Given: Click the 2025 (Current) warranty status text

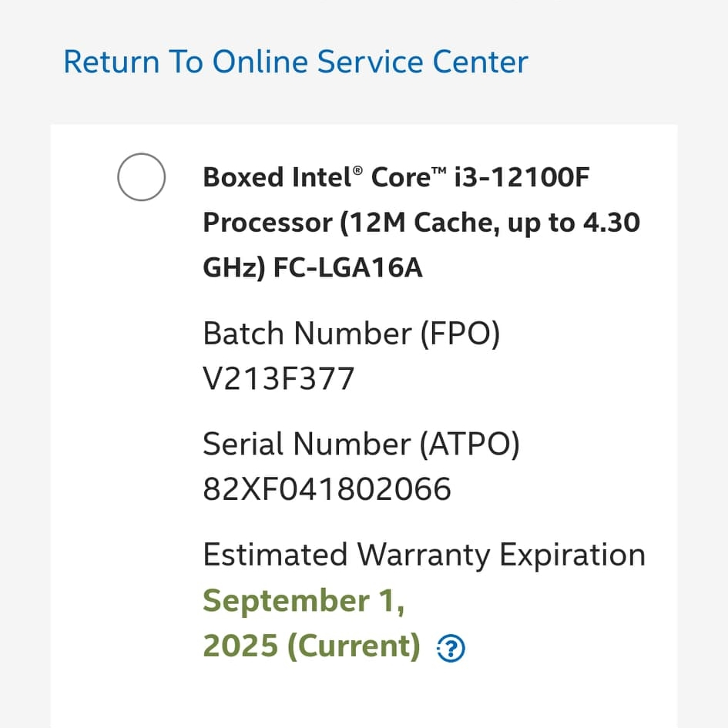Looking at the screenshot, I should [x=311, y=646].
